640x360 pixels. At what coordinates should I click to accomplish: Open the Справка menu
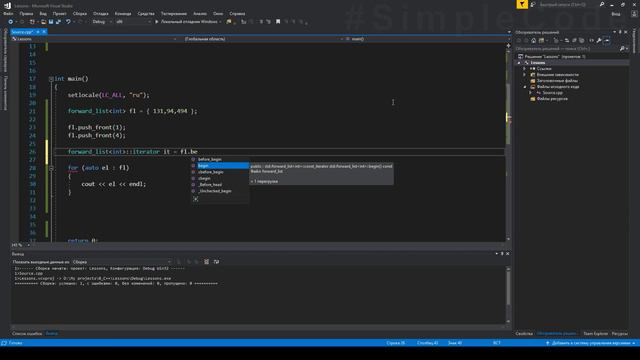point(237,13)
